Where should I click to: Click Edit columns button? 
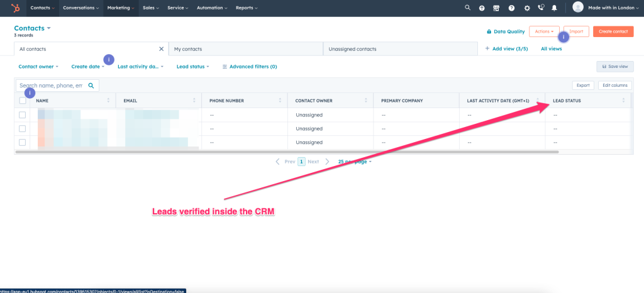point(615,86)
